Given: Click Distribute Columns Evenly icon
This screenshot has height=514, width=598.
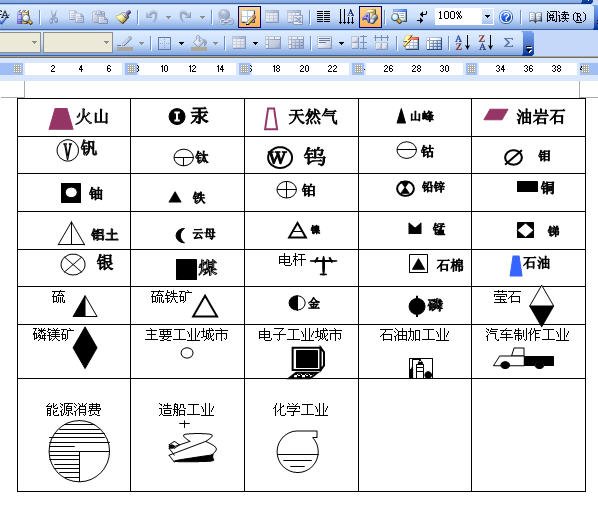Looking at the screenshot, I should 381,43.
